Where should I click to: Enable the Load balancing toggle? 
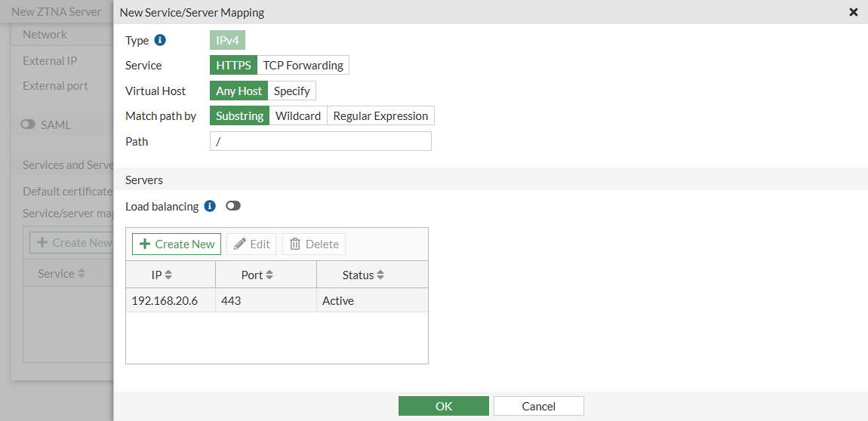coord(232,206)
